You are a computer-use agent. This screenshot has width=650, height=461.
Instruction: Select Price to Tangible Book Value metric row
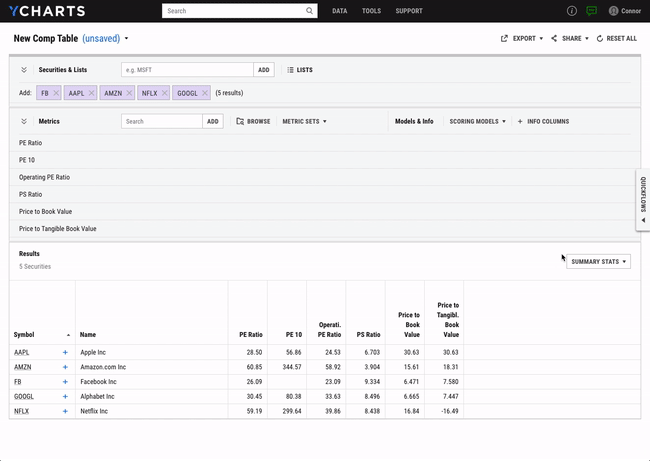pyautogui.click(x=325, y=229)
